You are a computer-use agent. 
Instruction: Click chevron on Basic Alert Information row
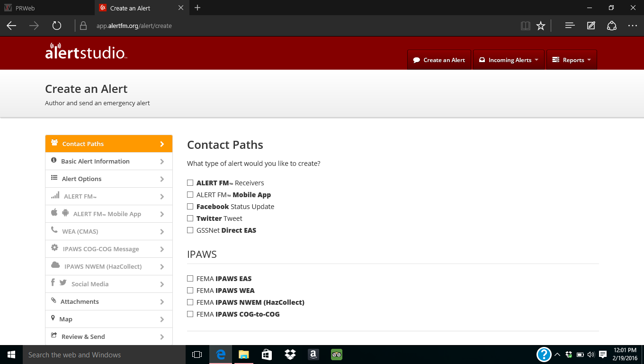tap(162, 162)
